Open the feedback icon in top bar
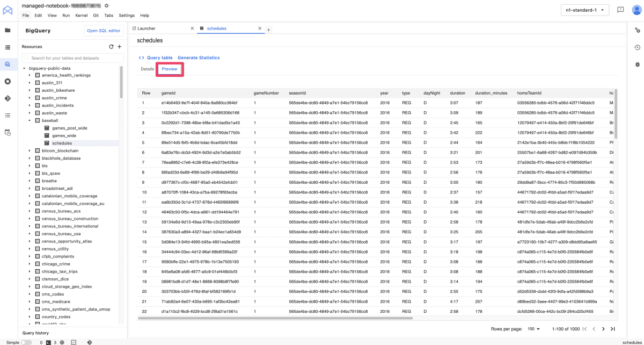This screenshot has height=345, width=644. [x=620, y=10]
